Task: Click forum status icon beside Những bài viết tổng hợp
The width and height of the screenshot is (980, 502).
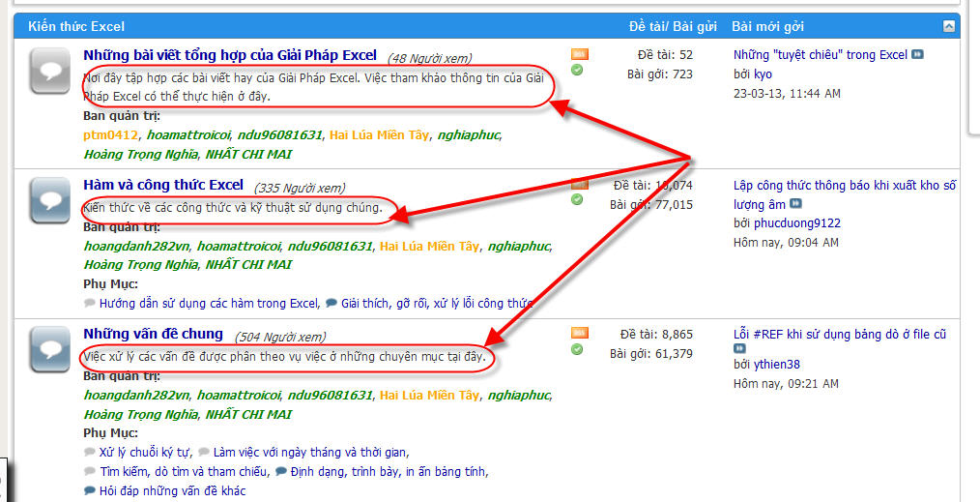Action: click(x=50, y=71)
